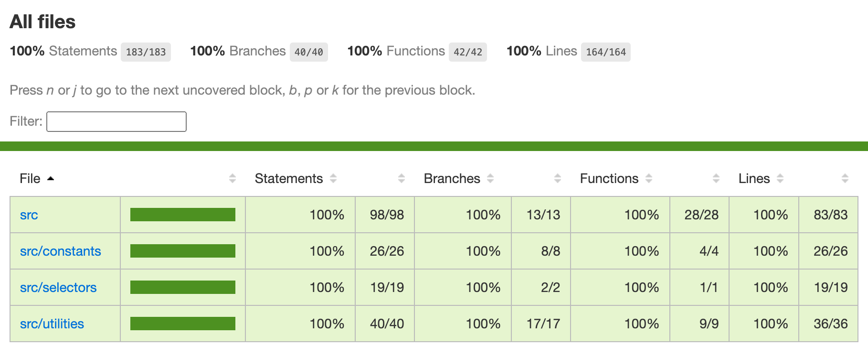Click sort icon above the 13/13 branches count

coord(558,179)
